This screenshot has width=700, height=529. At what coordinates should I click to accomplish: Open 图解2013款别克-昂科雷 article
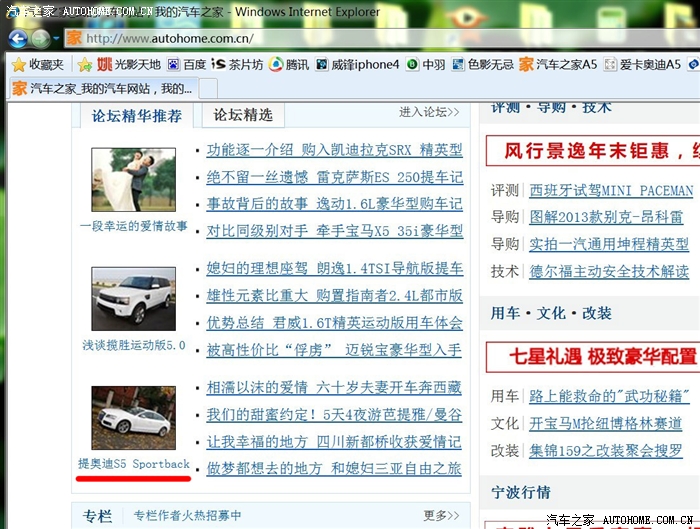(x=606, y=217)
